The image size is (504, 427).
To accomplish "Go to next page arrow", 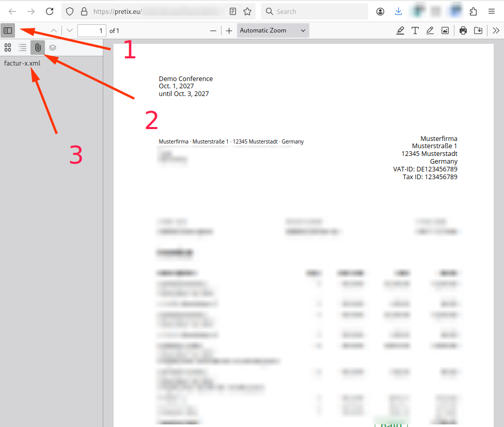I will 70,30.
